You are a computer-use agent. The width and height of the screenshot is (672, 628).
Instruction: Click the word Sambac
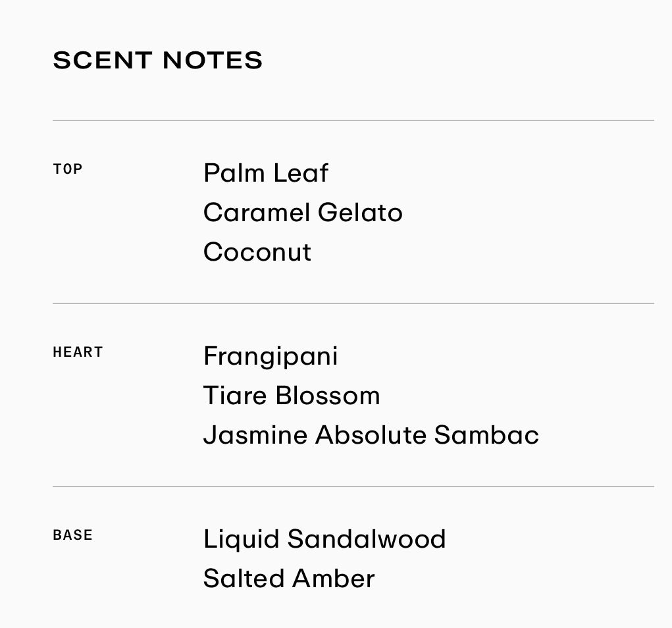coord(486,435)
